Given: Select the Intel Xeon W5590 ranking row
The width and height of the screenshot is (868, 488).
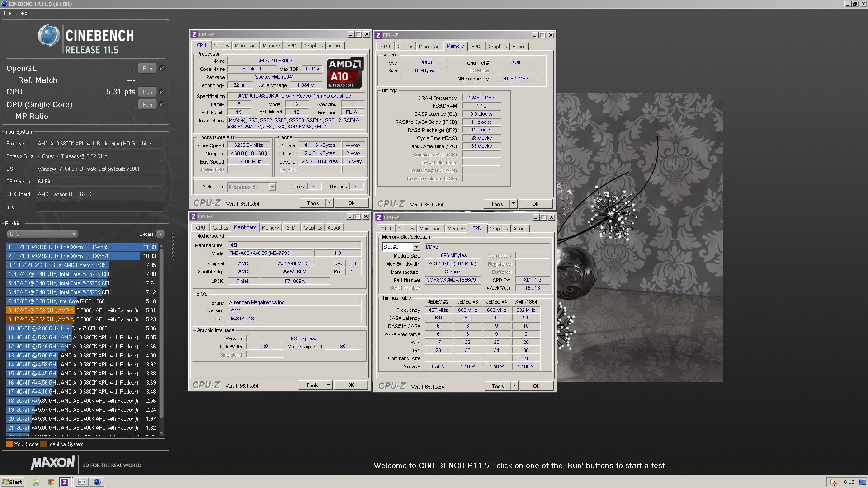Looking at the screenshot, I should [82, 247].
